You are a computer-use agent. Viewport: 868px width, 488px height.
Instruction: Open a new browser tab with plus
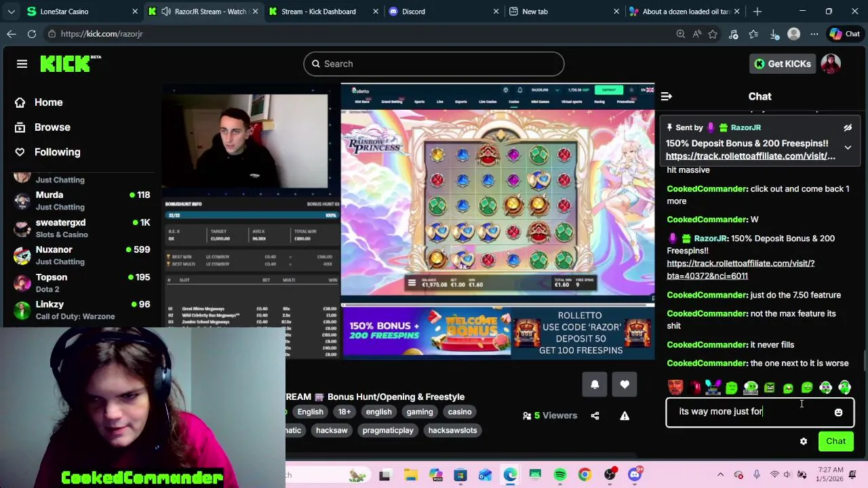pos(757,12)
